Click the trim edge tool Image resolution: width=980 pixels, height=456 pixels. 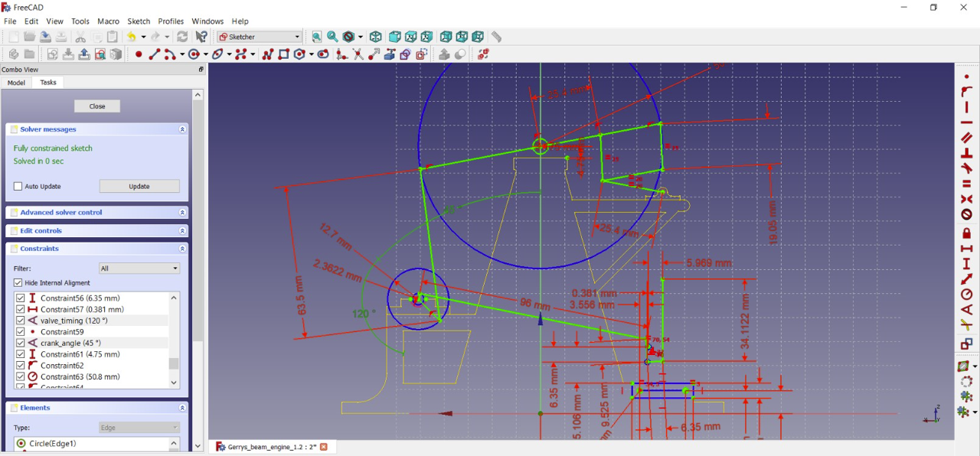click(x=358, y=54)
